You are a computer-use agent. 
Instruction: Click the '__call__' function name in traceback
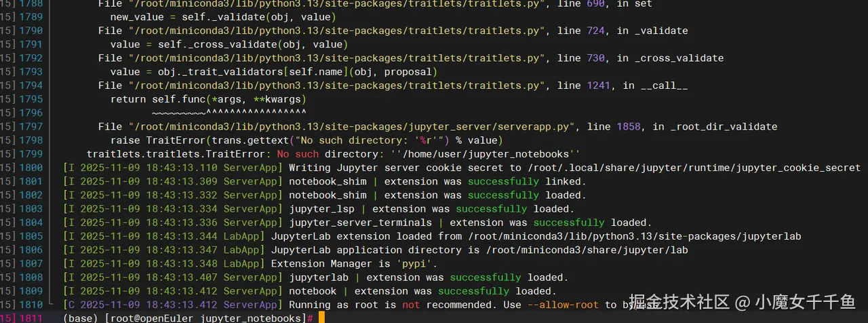664,85
